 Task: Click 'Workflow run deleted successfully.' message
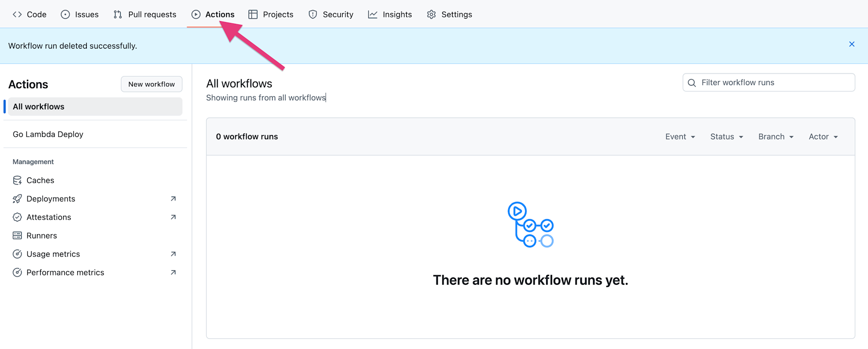(72, 46)
